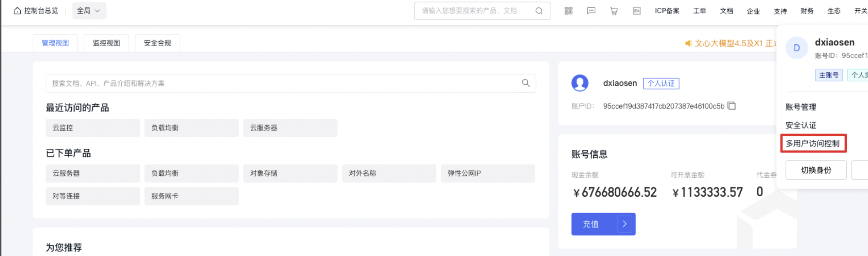Click the 个人认证 badge
The image size is (868, 256).
point(661,84)
